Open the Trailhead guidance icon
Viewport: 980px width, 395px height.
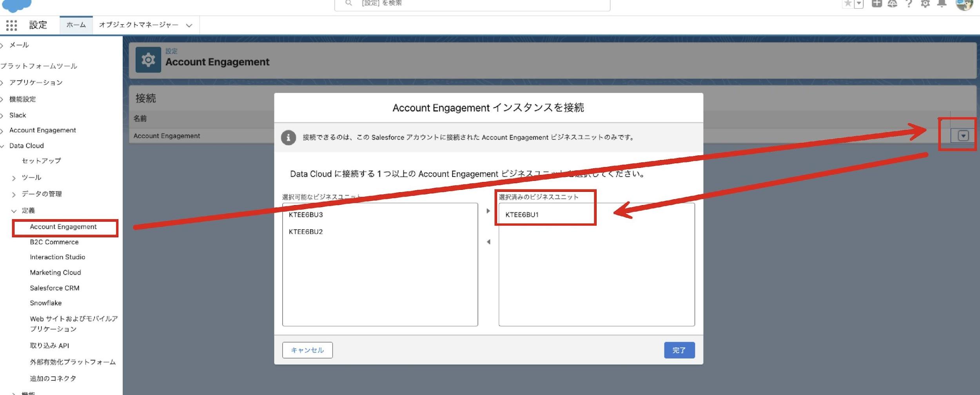click(x=893, y=4)
